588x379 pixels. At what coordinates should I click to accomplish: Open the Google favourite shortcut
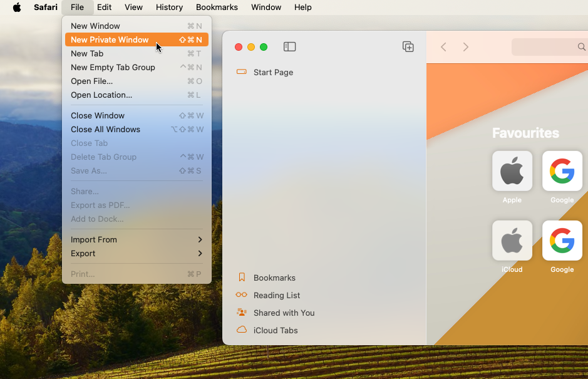(562, 170)
